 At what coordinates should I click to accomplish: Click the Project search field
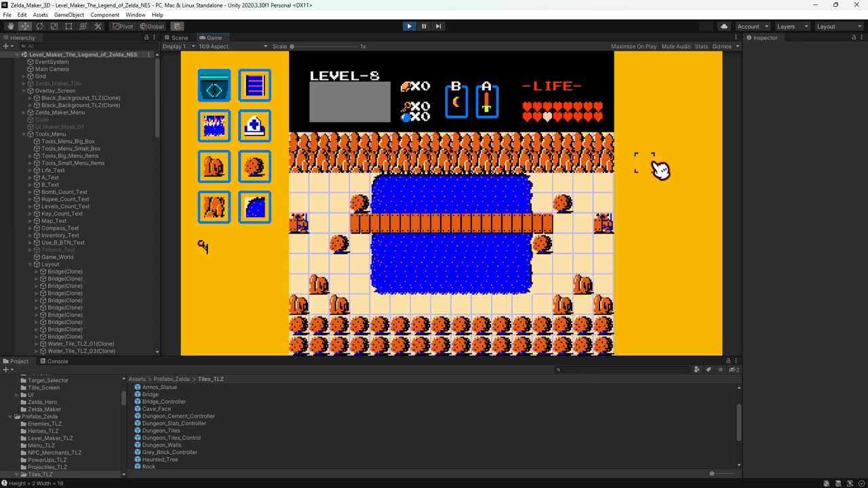pos(623,369)
